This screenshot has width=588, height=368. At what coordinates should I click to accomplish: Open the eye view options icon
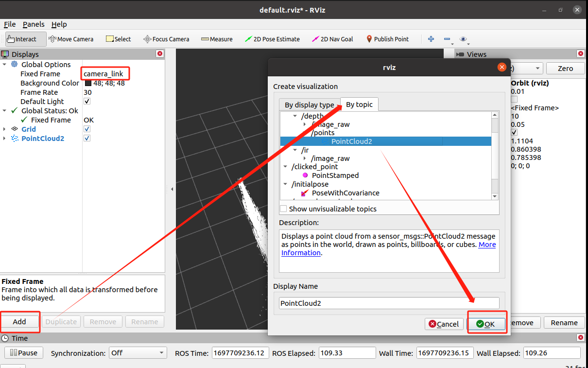[x=463, y=39]
